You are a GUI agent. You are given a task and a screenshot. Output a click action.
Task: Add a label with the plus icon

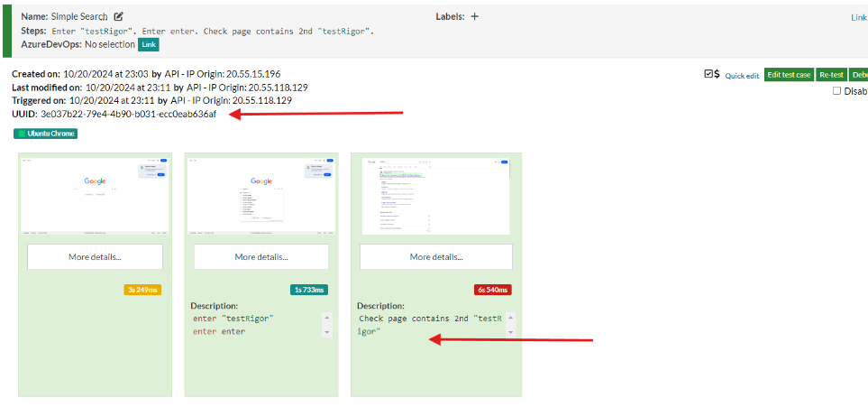[475, 16]
